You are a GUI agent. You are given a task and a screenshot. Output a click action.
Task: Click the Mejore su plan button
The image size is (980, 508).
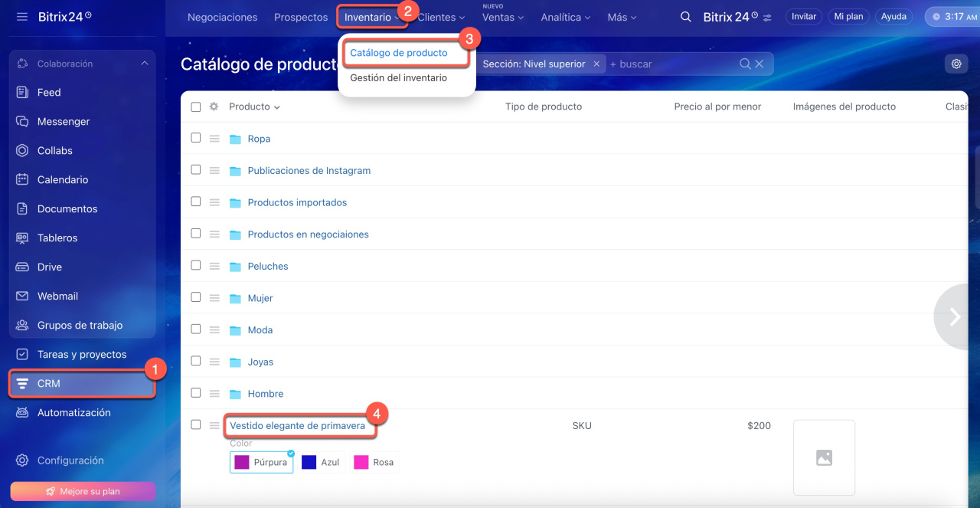click(83, 491)
